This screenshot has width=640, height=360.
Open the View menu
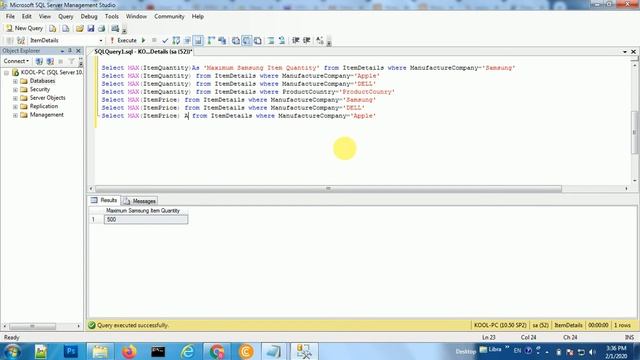tap(44, 17)
